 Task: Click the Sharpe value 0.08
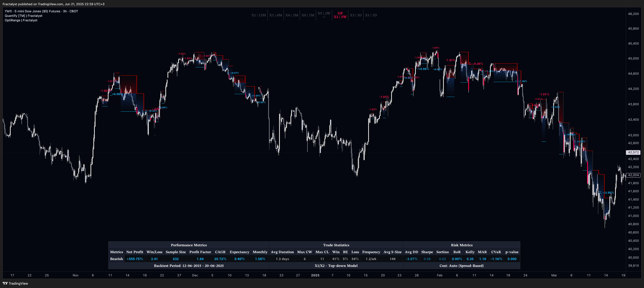click(427, 259)
